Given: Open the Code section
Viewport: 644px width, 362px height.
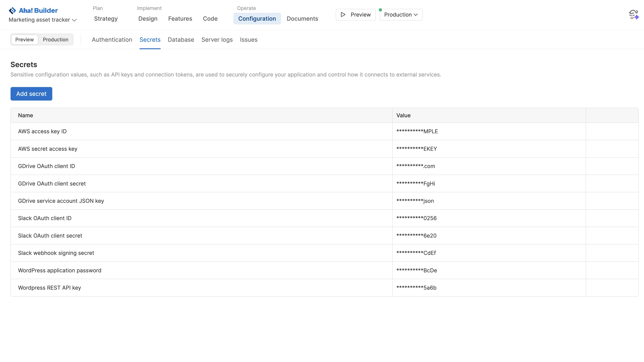Looking at the screenshot, I should click(x=210, y=18).
